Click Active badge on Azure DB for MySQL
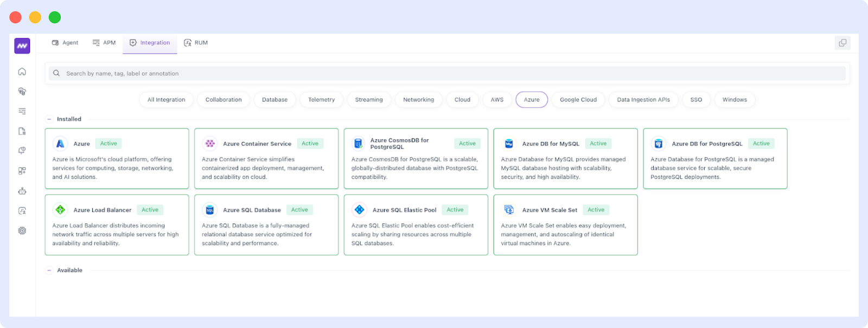 pyautogui.click(x=598, y=144)
